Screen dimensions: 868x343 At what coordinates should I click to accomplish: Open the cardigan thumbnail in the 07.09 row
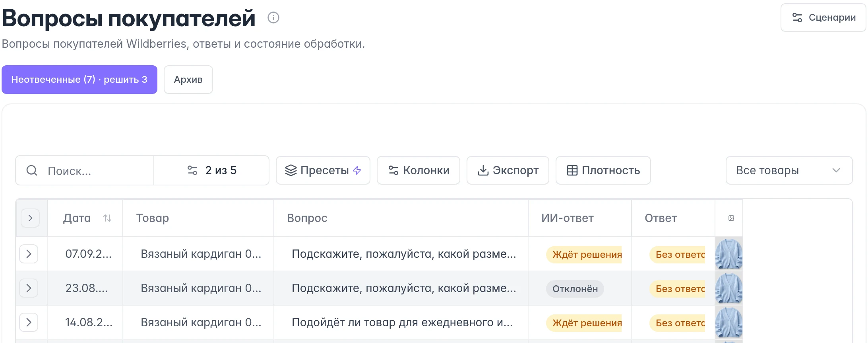[x=729, y=254]
